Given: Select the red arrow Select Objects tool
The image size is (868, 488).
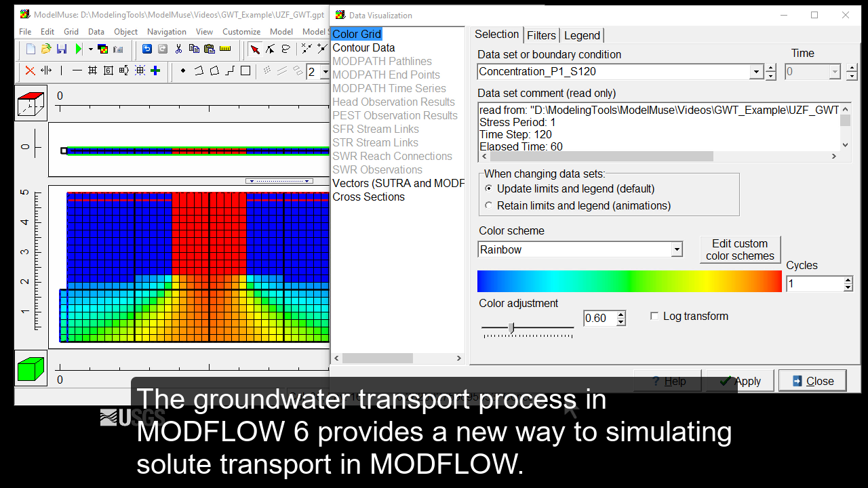Looking at the screenshot, I should (x=256, y=49).
